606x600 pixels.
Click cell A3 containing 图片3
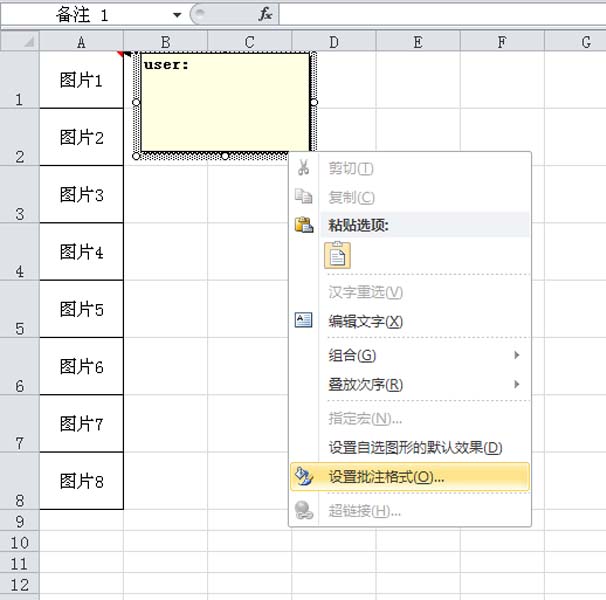click(81, 195)
